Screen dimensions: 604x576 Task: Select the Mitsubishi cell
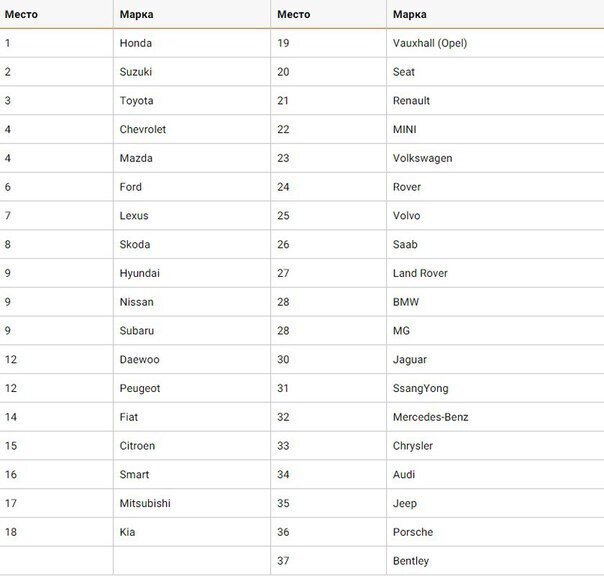pos(145,504)
